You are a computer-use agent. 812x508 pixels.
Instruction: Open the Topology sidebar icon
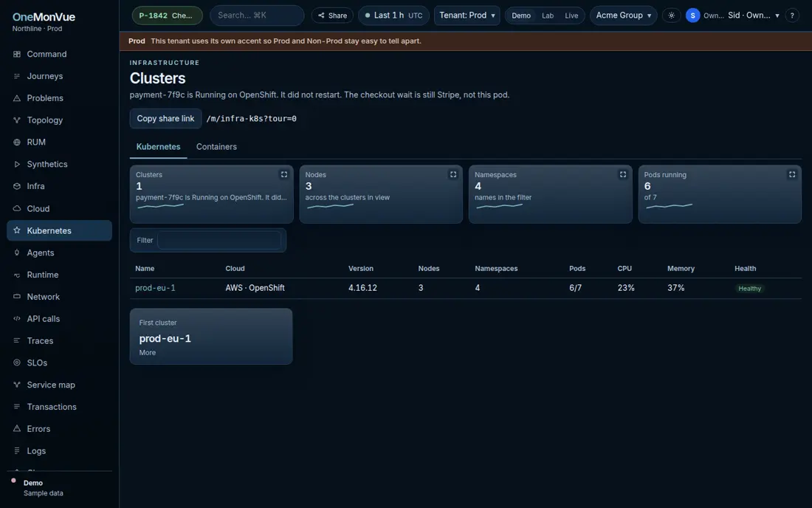[x=16, y=120]
